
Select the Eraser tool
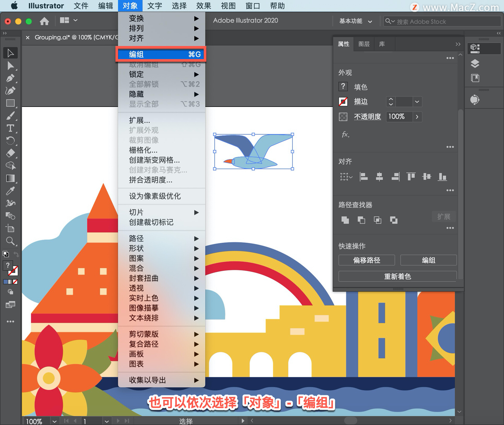coord(10,153)
